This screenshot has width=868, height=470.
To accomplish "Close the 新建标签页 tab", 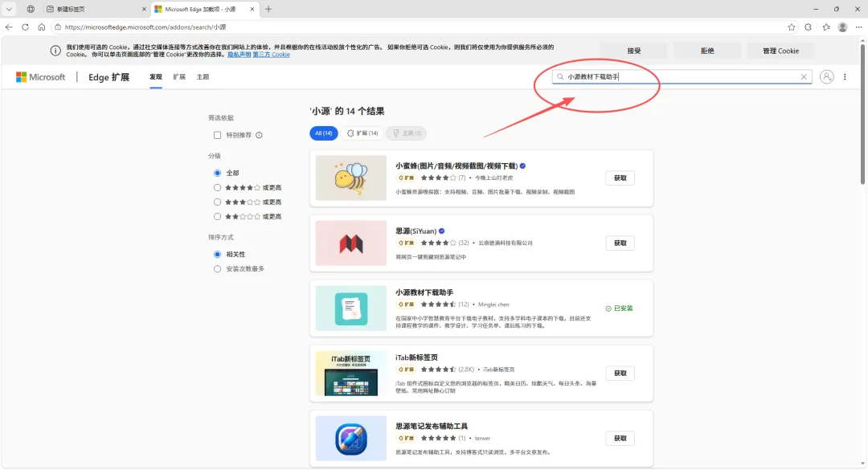I will pos(144,9).
